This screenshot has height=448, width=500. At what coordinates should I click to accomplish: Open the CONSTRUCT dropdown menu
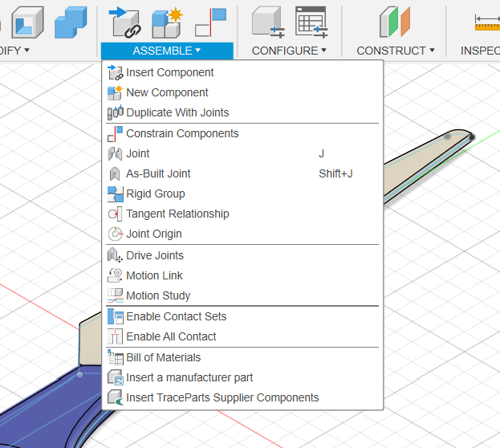[395, 51]
